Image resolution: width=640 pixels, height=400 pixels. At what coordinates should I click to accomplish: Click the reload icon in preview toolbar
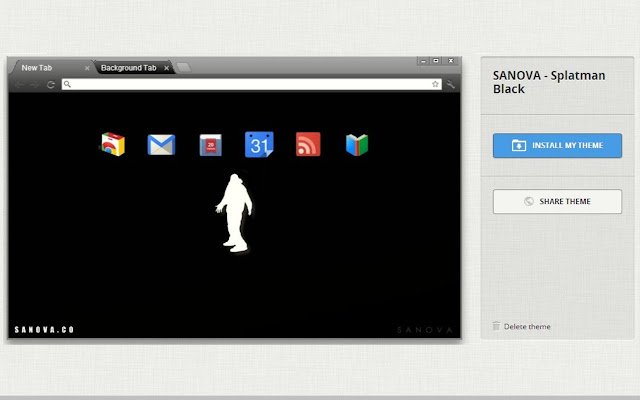51,84
